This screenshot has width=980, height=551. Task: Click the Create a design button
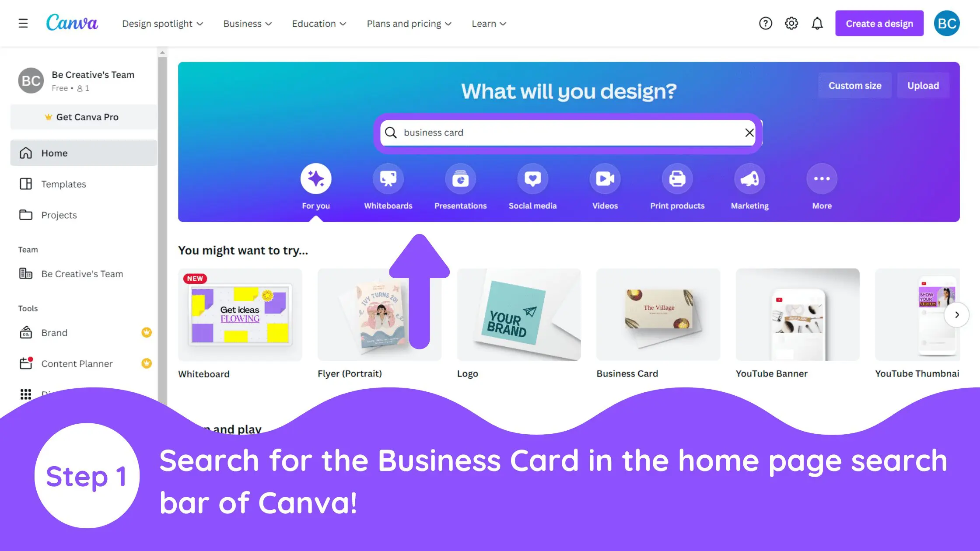[879, 23]
